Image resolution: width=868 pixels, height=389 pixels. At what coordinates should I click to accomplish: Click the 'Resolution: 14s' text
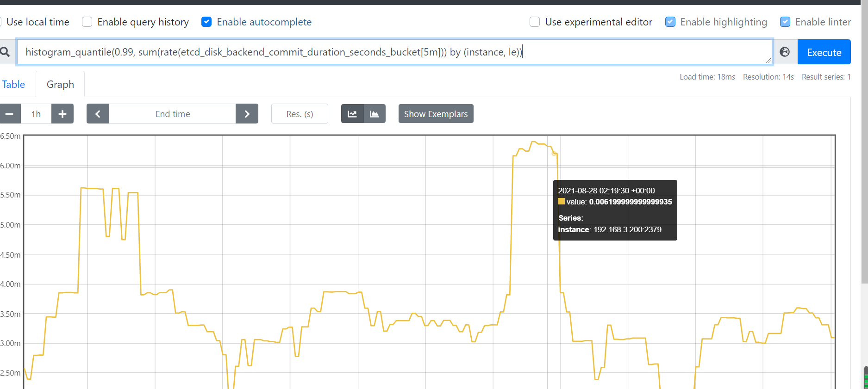click(768, 77)
